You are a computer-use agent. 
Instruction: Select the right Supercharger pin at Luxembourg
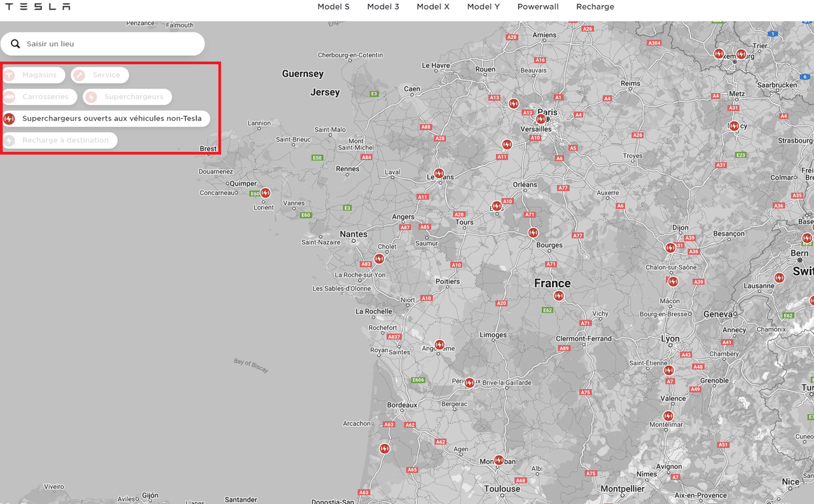click(741, 54)
